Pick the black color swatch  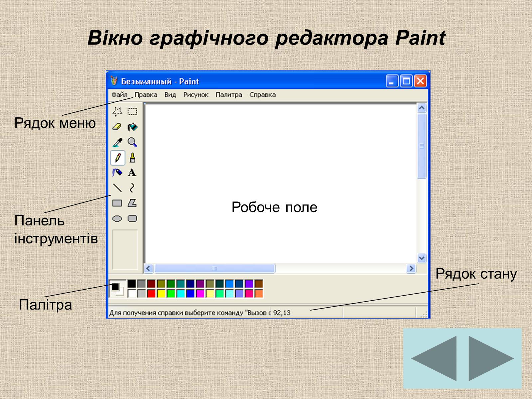(x=132, y=284)
